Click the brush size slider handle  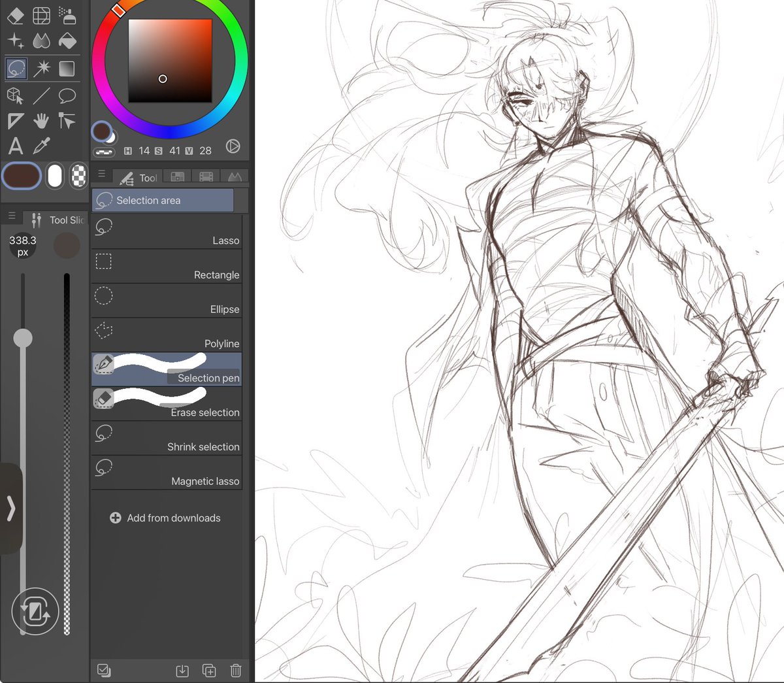pos(23,338)
